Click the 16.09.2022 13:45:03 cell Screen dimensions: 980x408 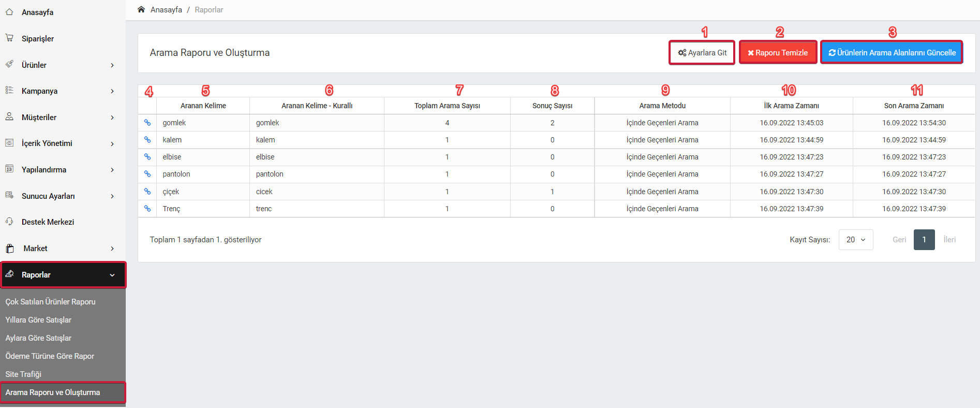[x=791, y=123]
